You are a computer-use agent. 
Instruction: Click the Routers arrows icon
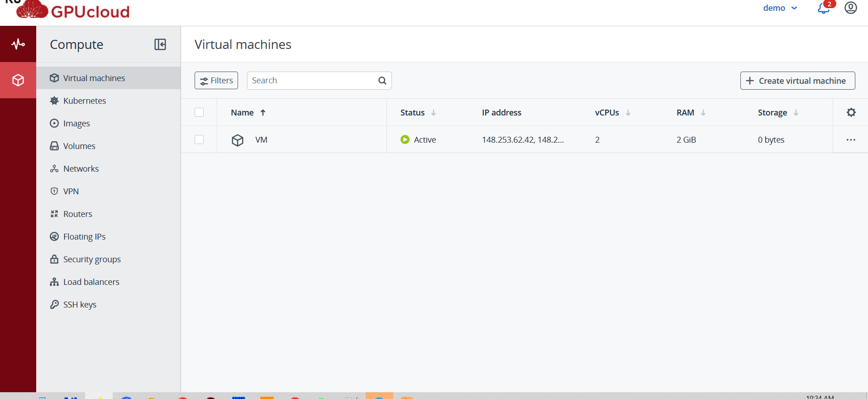pyautogui.click(x=54, y=214)
